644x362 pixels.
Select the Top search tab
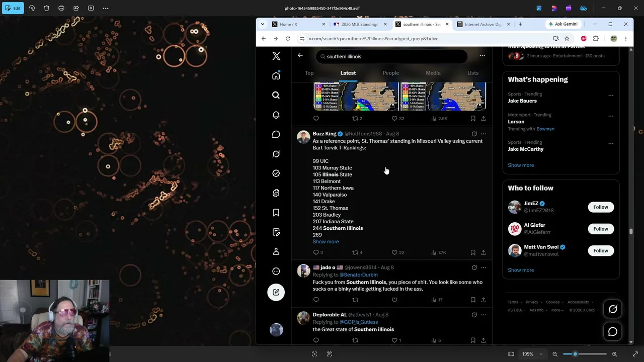[x=309, y=73]
